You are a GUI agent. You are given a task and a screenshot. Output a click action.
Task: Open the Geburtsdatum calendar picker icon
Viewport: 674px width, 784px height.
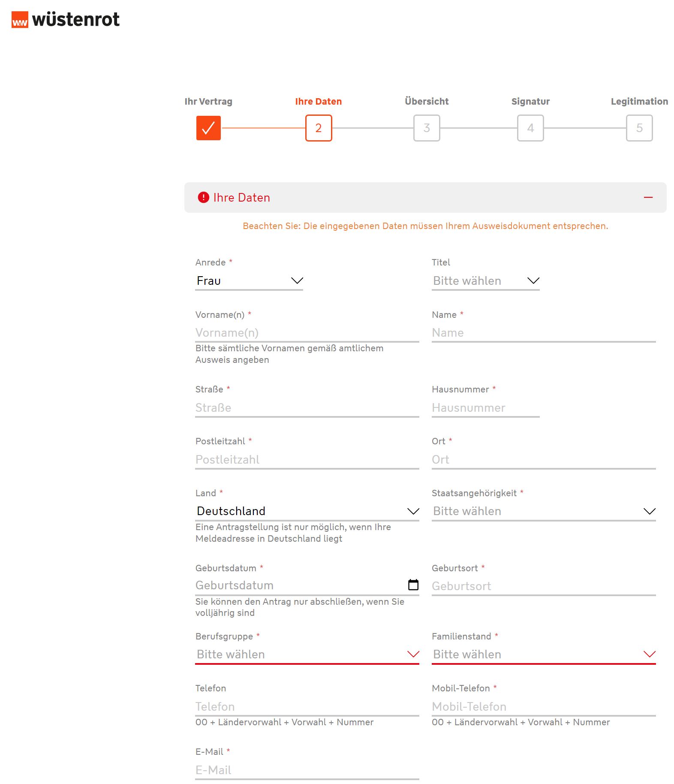tap(413, 585)
